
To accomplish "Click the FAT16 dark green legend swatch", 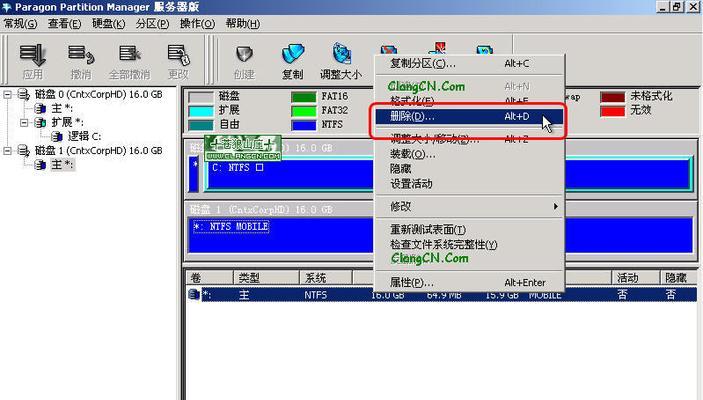I will 304,96.
